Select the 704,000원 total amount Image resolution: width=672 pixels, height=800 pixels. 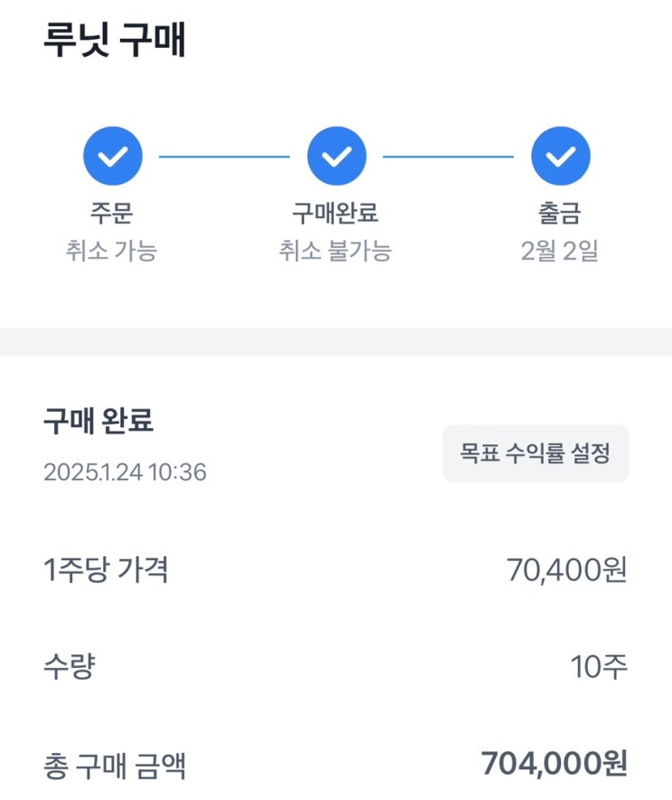click(554, 765)
